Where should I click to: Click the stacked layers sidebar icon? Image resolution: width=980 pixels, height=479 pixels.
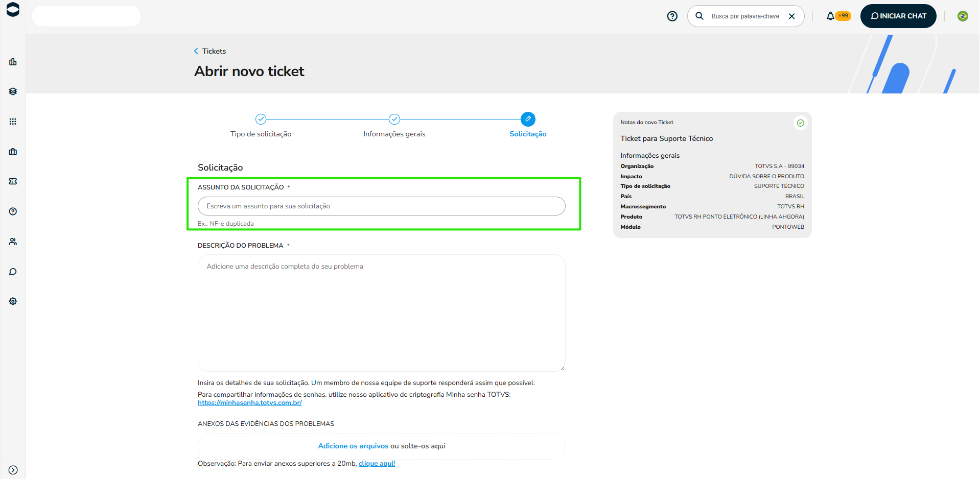(x=13, y=91)
